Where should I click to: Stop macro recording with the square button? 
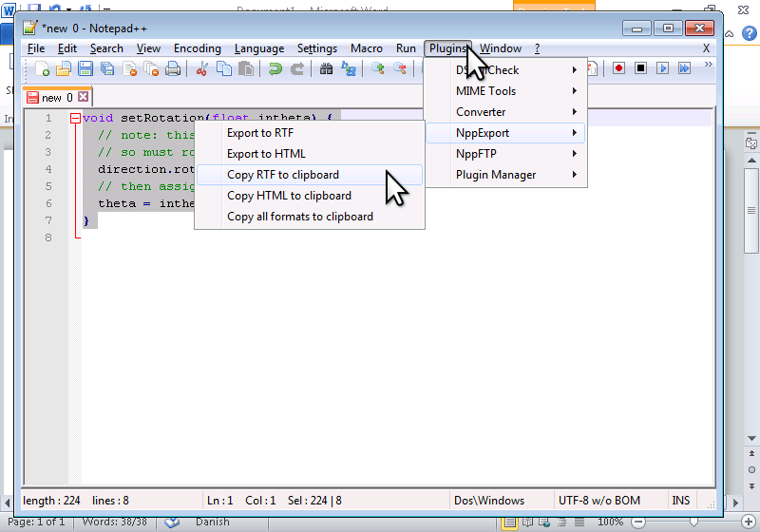pos(640,68)
